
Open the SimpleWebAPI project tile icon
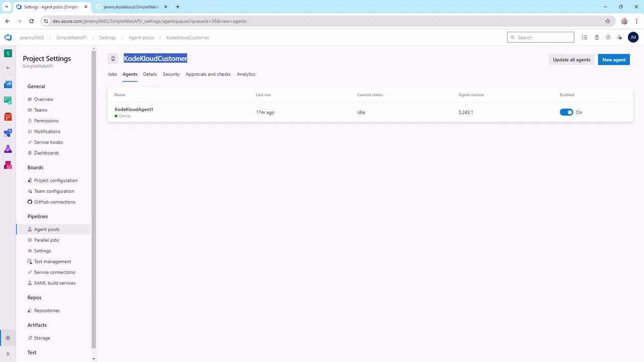8,53
